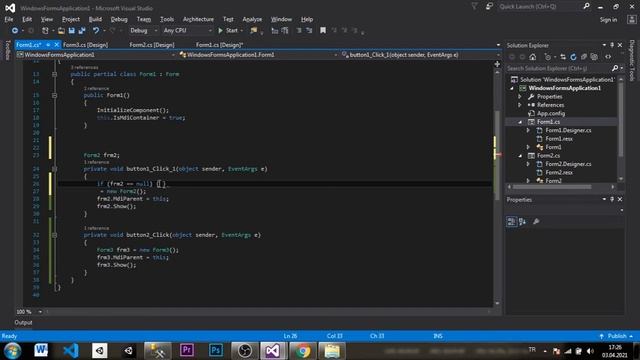Open Google Chrome from the taskbar
640x360 pixels.
click(x=302, y=351)
